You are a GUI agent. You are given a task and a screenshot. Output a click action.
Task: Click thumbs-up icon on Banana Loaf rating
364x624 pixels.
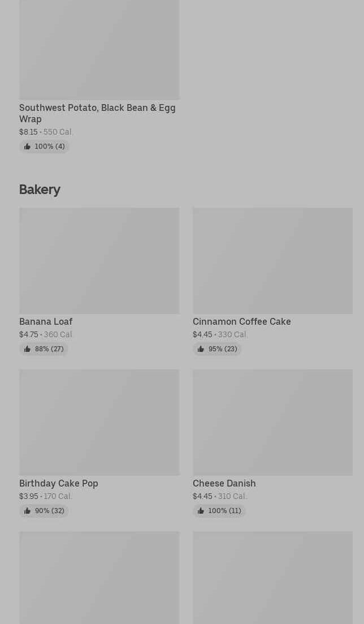point(27,349)
